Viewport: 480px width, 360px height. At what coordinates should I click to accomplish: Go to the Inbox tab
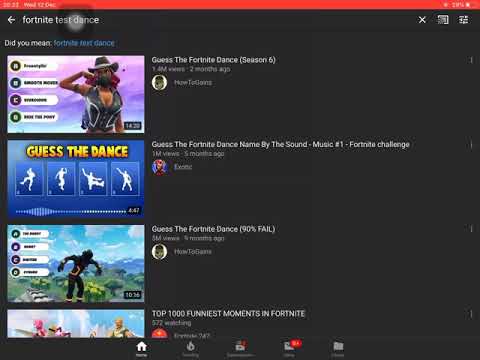coord(289,349)
